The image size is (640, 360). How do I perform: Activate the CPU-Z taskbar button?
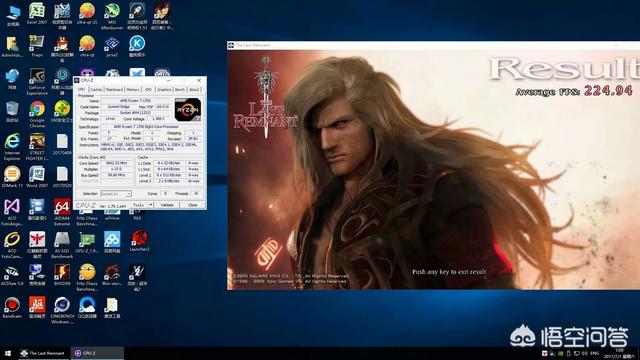click(x=97, y=353)
